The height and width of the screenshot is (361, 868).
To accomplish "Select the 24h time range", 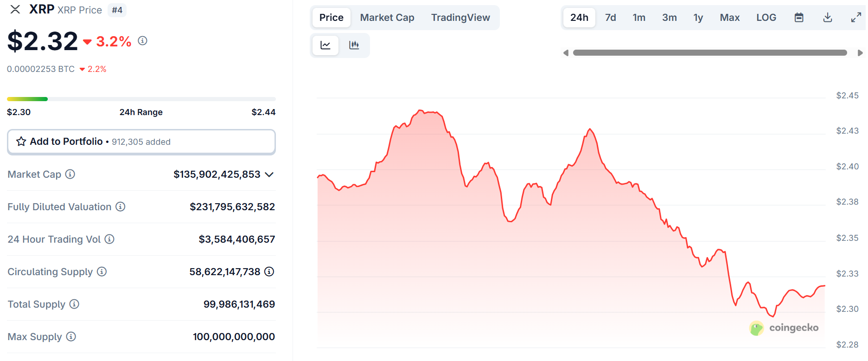I will click(x=580, y=18).
